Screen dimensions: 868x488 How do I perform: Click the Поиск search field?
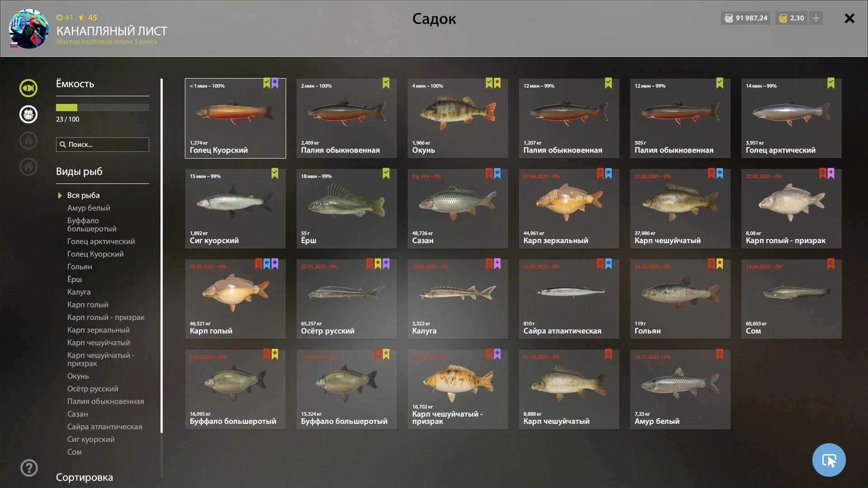pyautogui.click(x=103, y=145)
